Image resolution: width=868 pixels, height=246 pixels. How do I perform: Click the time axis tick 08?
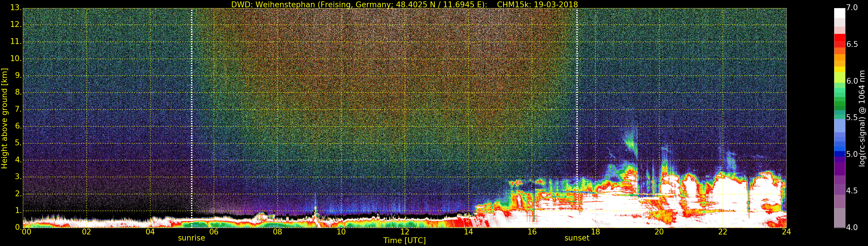pyautogui.click(x=278, y=232)
